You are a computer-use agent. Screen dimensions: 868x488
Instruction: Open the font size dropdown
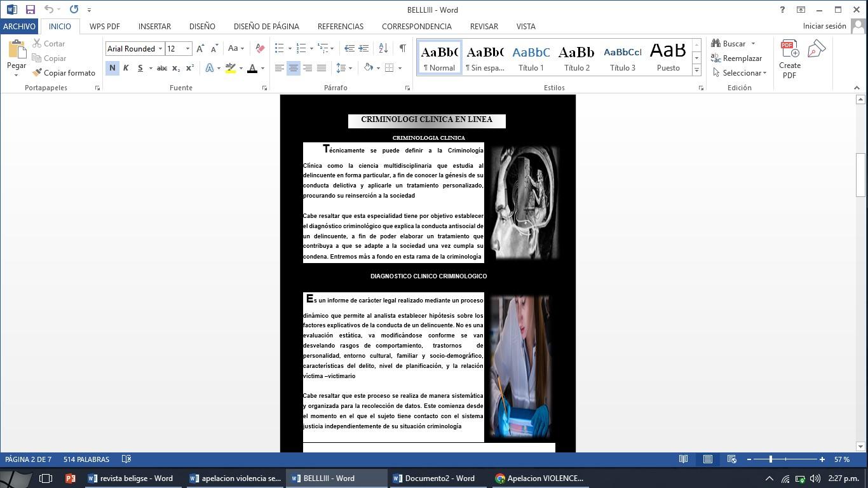(187, 49)
